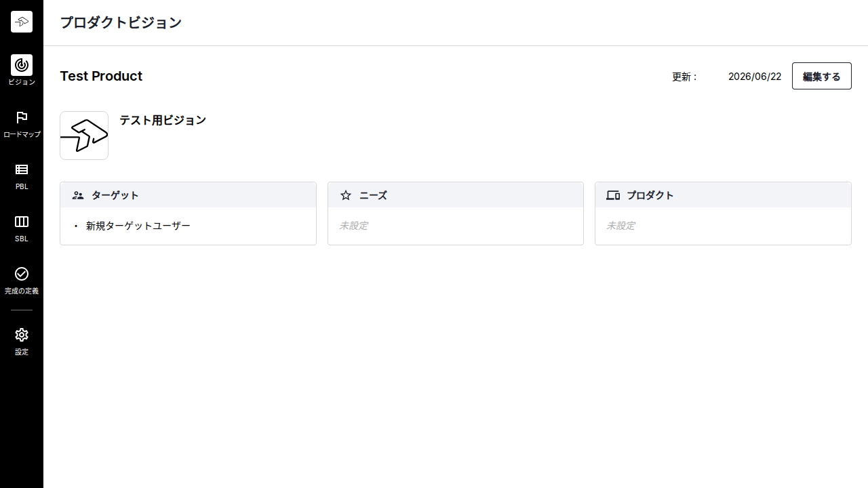Click the ニーズ card header label
This screenshot has width=868, height=488.
coord(374,195)
